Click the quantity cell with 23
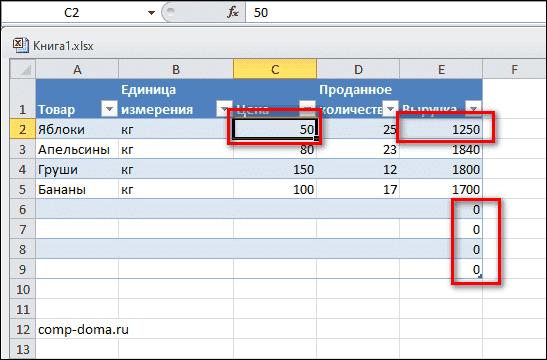This screenshot has height=360, width=547. pos(358,149)
